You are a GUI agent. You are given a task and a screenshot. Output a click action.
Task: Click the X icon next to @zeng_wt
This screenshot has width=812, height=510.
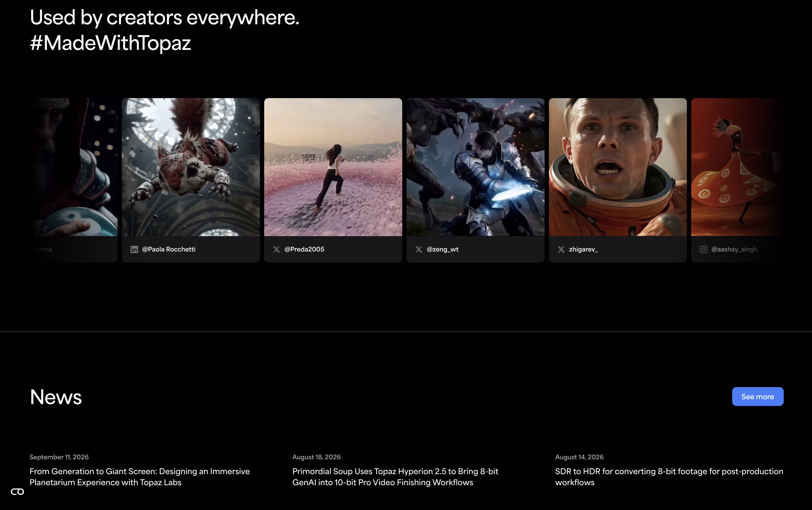pyautogui.click(x=419, y=249)
